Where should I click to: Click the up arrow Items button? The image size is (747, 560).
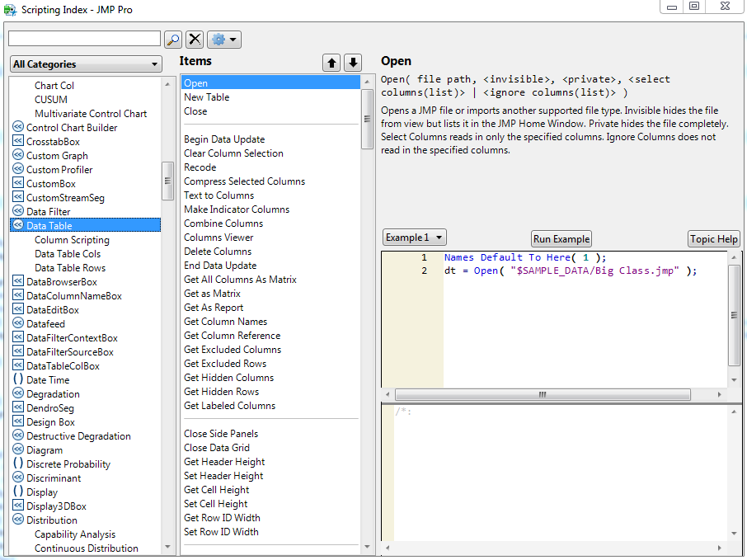(x=331, y=63)
